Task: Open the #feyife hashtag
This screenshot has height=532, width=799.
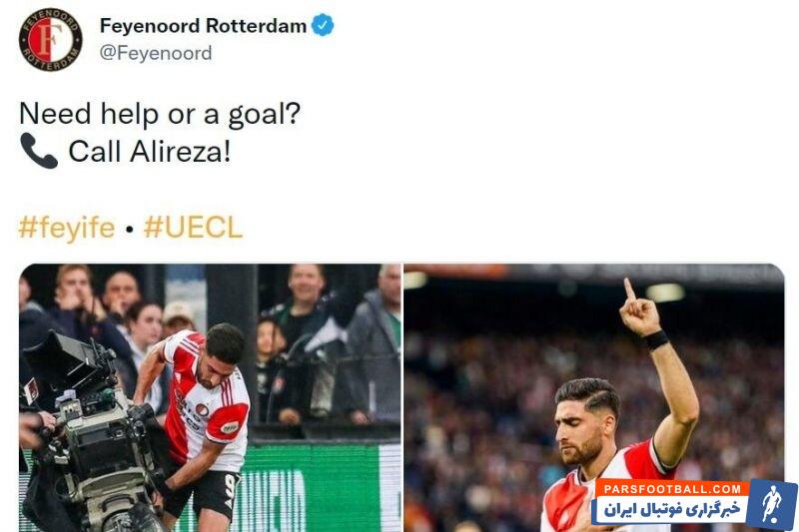Action: coord(67,227)
